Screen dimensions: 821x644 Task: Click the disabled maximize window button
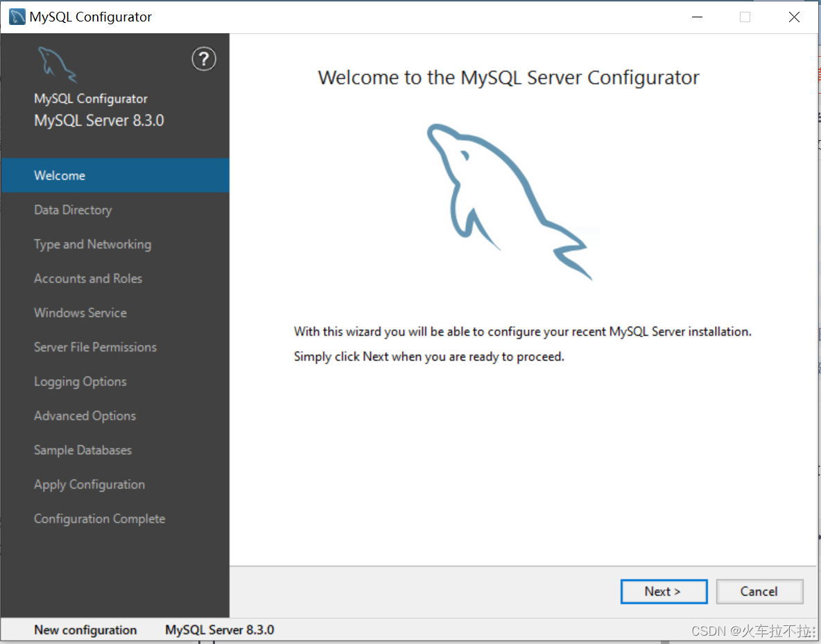[745, 17]
